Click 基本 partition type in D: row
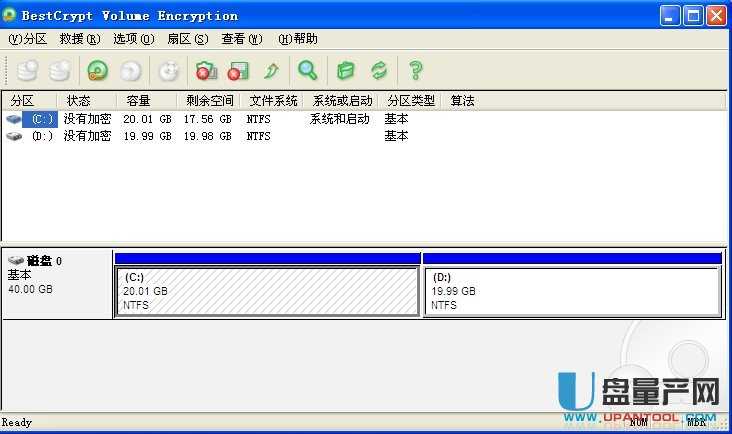Screen dimensions: 732x434 [x=396, y=136]
